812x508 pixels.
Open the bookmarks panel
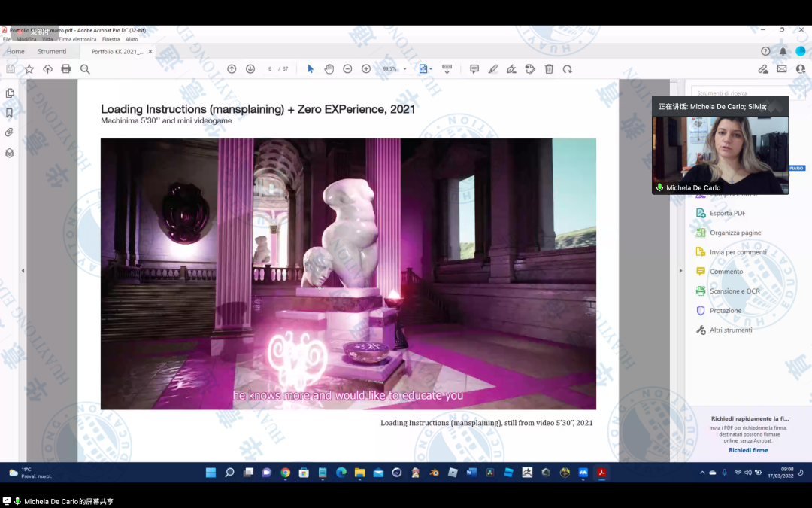9,113
